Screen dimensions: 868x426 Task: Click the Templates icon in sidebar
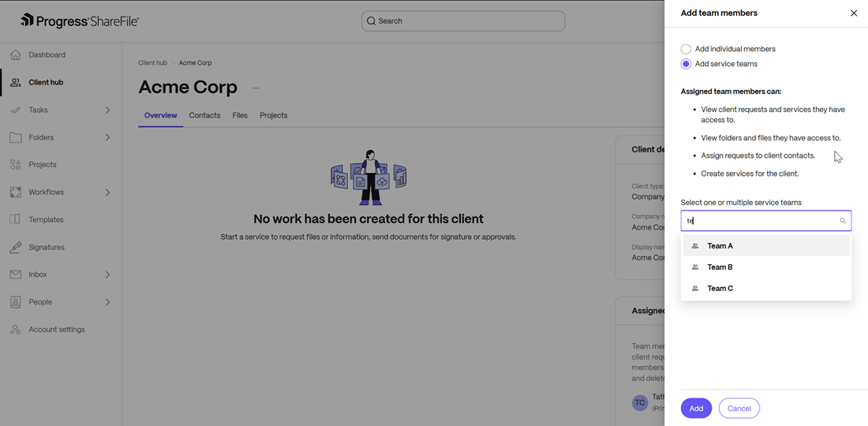point(15,219)
